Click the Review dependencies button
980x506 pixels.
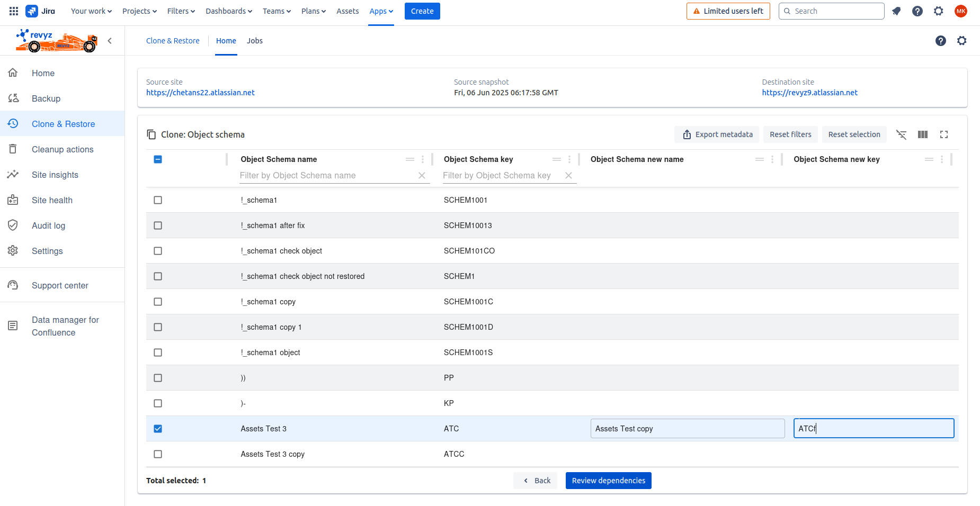coord(608,481)
